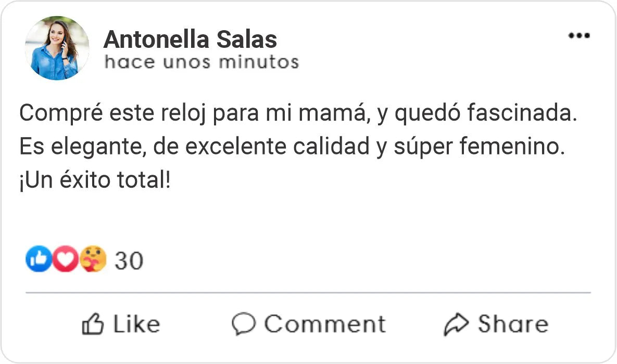617x364 pixels.
Task: Click the curved arrow Share icon
Action: click(456, 324)
